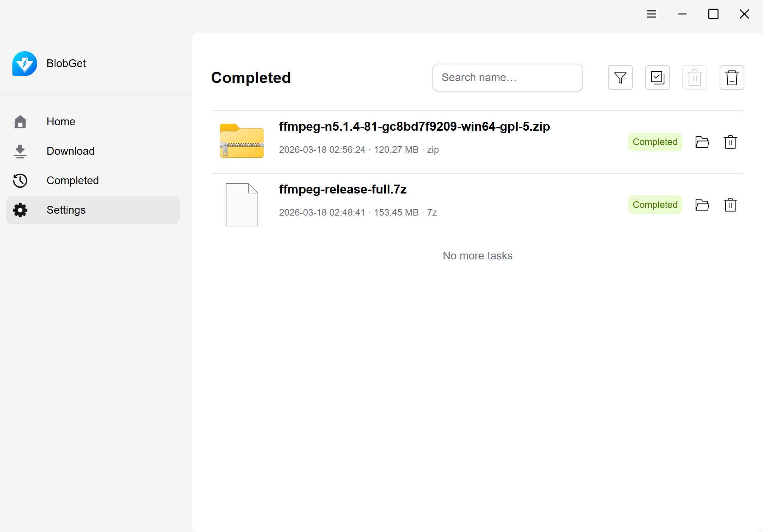Switch to the Download section
This screenshot has width=763, height=532.
pos(71,151)
